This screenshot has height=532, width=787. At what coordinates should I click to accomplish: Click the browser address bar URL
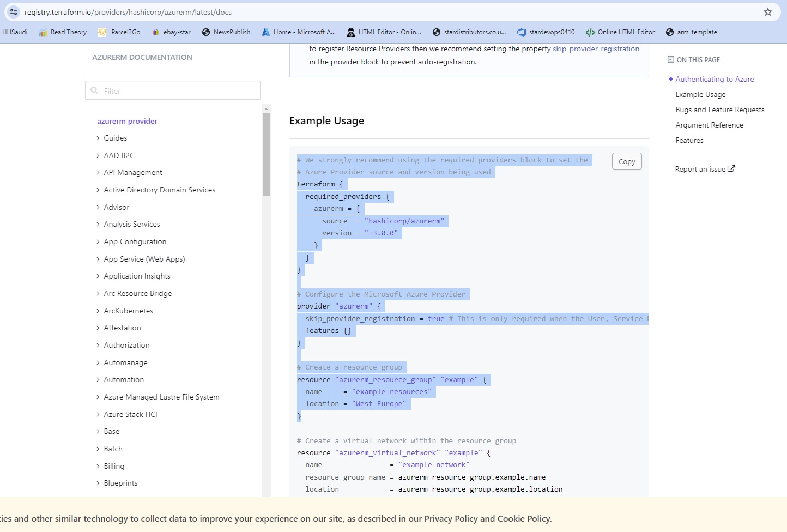click(x=128, y=12)
